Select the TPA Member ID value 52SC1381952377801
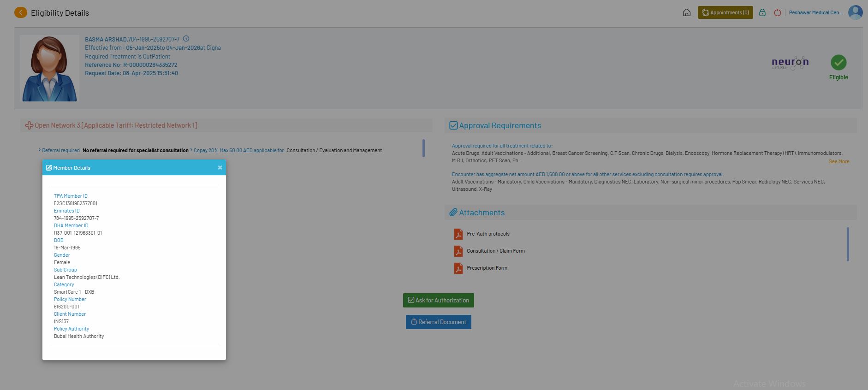Image resolution: width=868 pixels, height=390 pixels. pos(76,203)
